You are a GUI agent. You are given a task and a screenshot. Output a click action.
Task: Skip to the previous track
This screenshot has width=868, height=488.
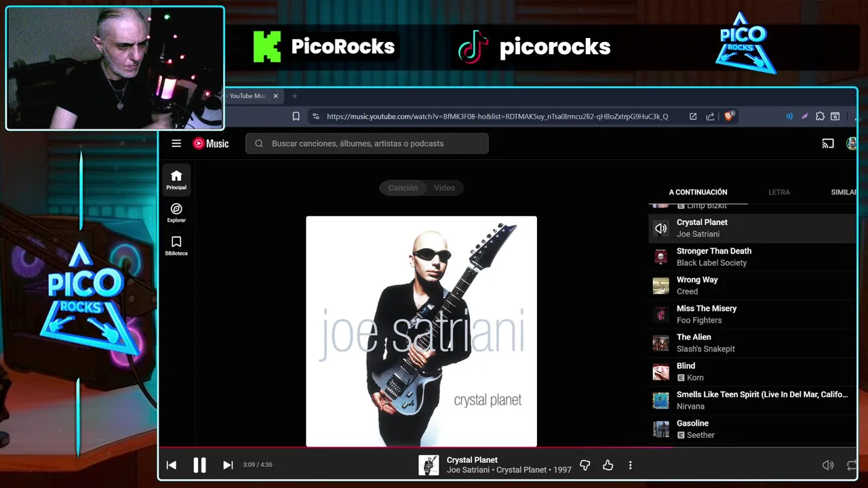point(172,465)
